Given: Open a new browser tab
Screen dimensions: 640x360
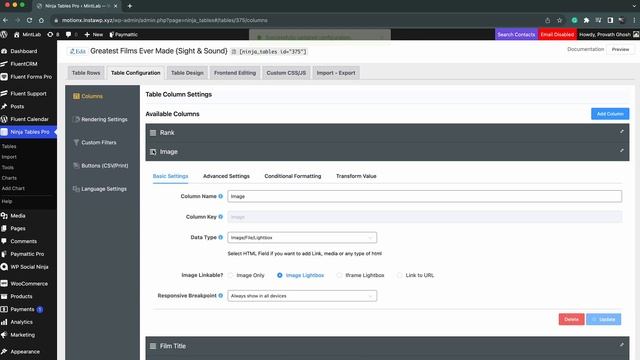Looking at the screenshot, I should (x=129, y=6).
